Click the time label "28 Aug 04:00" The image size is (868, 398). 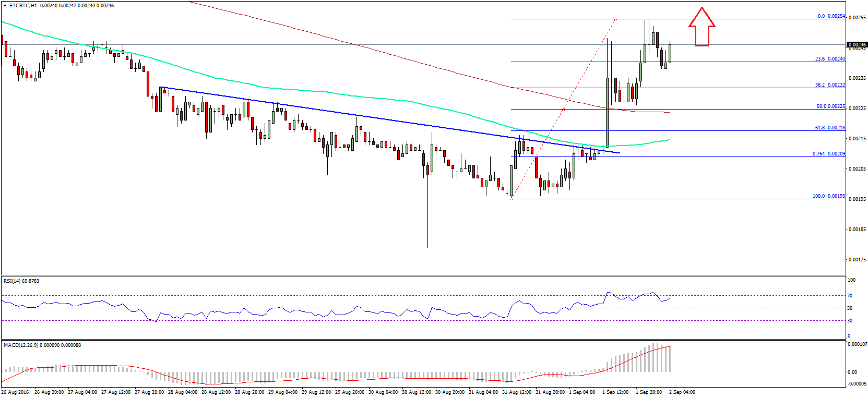183,392
